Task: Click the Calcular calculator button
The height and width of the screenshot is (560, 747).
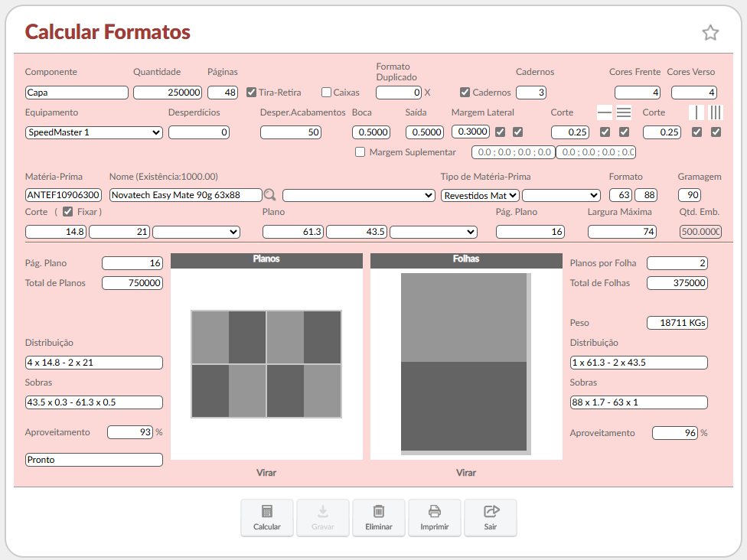Action: point(266,518)
